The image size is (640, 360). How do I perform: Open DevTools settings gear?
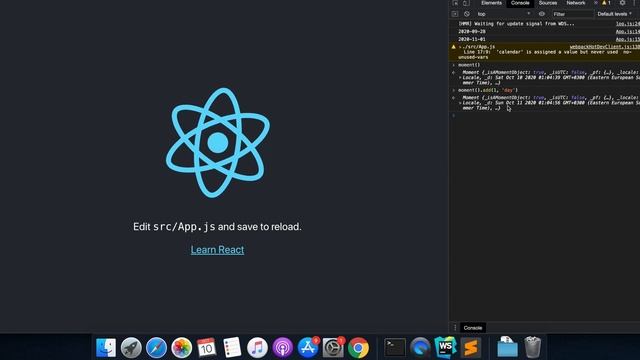click(x=622, y=3)
